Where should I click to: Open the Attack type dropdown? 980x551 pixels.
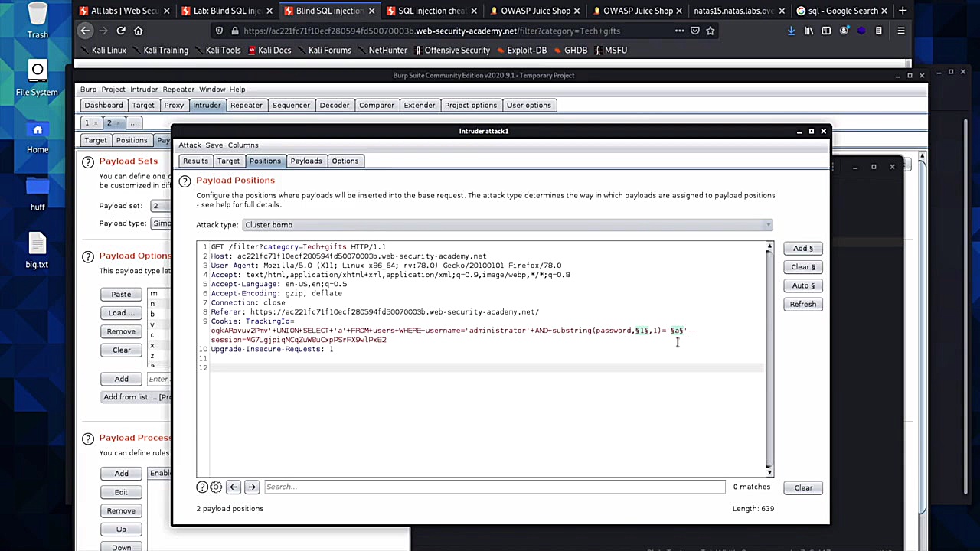507,225
